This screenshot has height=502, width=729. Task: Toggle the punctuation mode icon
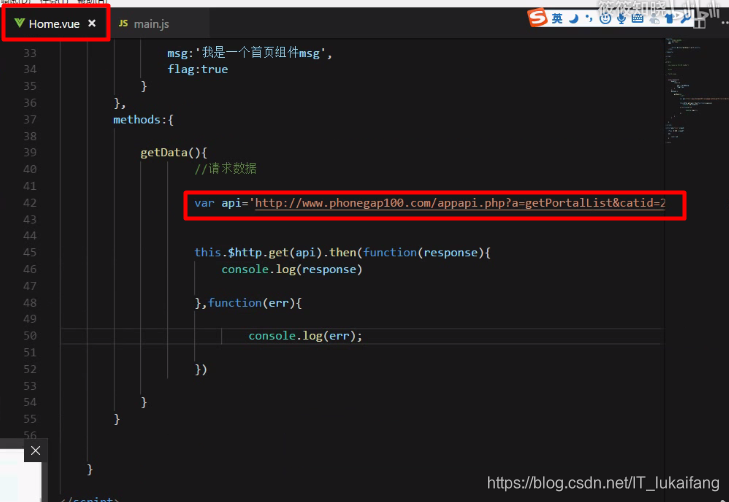coord(589,19)
